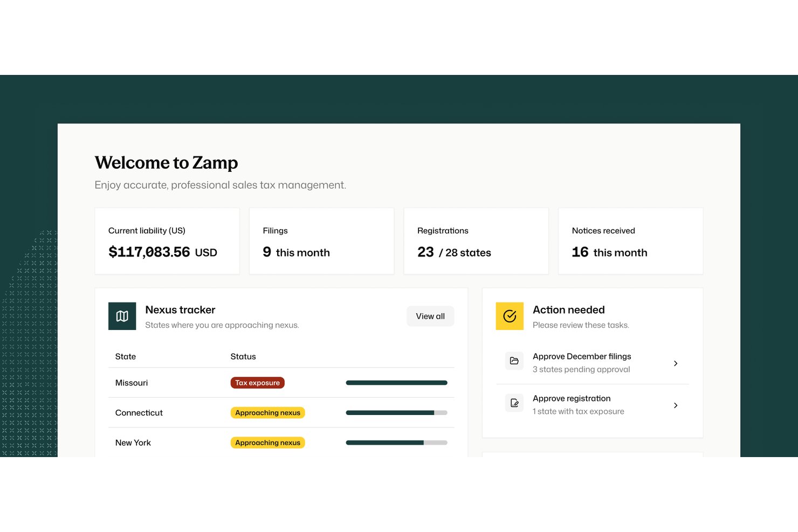Viewport: 798px width, 532px height.
Task: Click the Connecticut nexus progress bar
Action: click(x=396, y=413)
